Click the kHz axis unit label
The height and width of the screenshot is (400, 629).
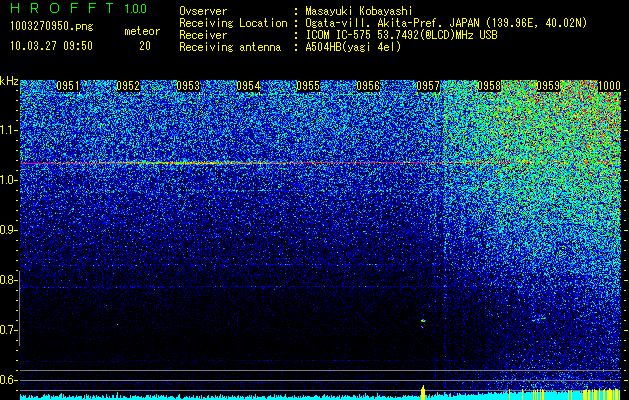[9, 81]
